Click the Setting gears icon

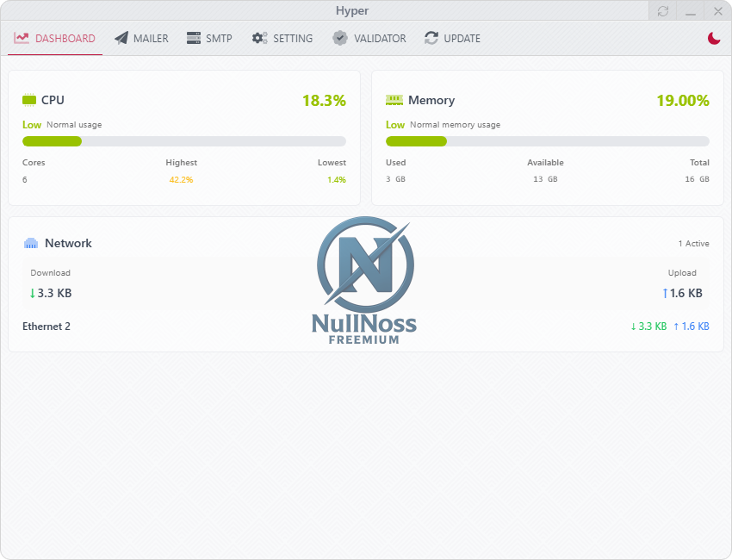pos(259,38)
